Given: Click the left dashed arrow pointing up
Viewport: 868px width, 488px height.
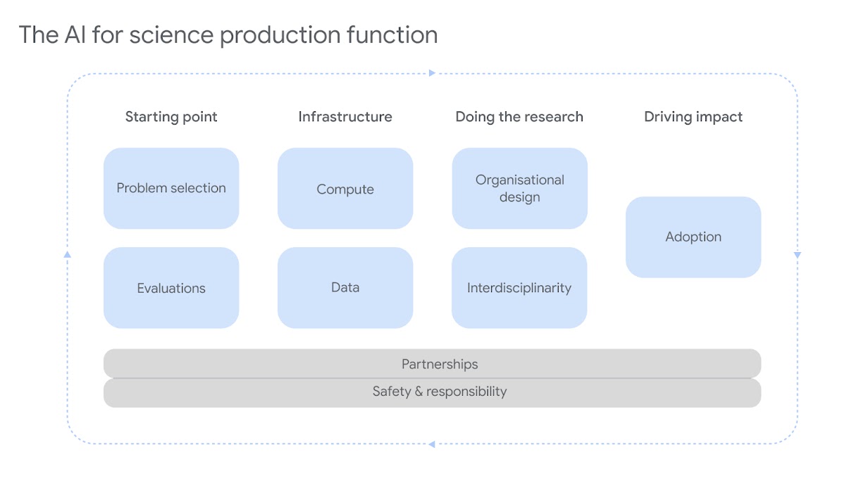Looking at the screenshot, I should coord(67,254).
